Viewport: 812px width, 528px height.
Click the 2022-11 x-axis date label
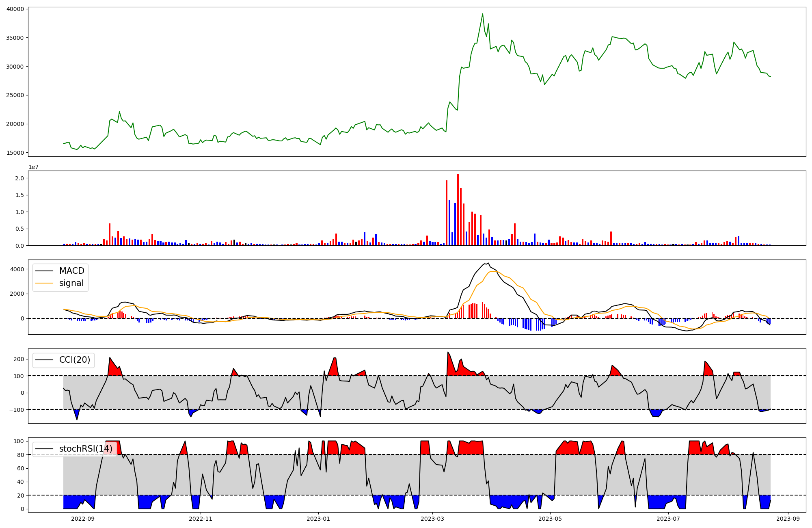pyautogui.click(x=201, y=519)
